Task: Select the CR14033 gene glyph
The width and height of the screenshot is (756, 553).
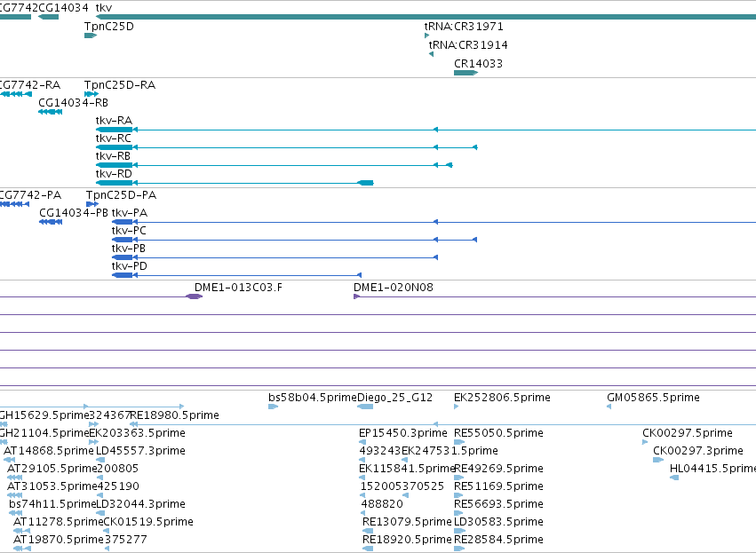Action: click(466, 73)
